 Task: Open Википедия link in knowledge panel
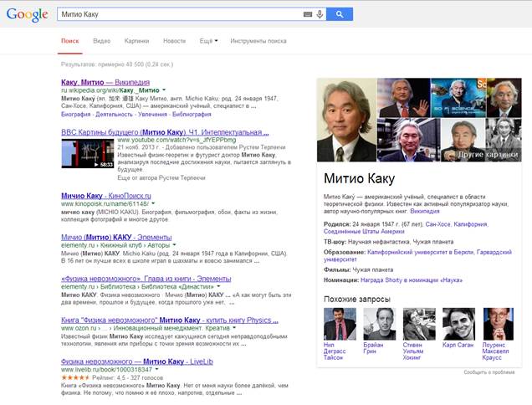click(425, 211)
